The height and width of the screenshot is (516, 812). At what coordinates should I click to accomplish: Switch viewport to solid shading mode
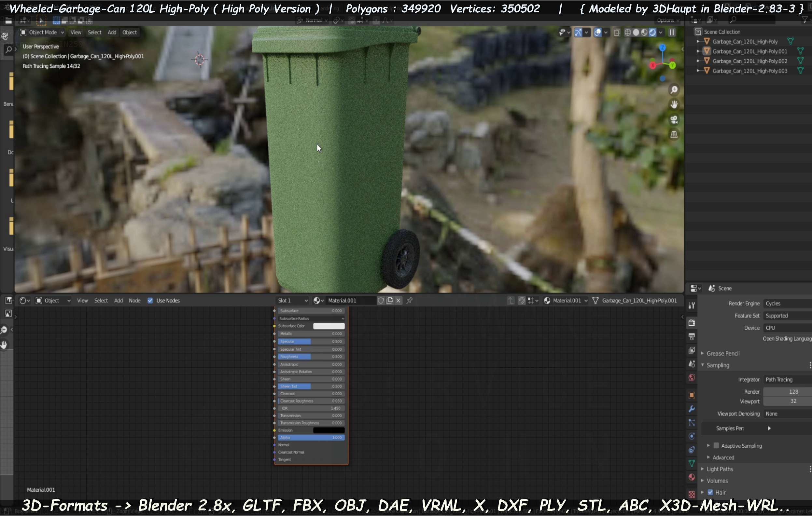636,32
